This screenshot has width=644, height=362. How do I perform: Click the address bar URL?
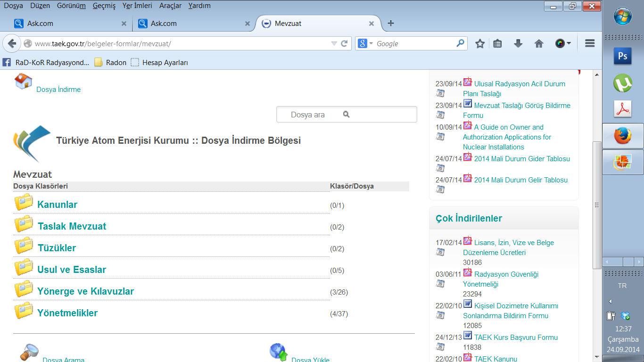point(103,43)
